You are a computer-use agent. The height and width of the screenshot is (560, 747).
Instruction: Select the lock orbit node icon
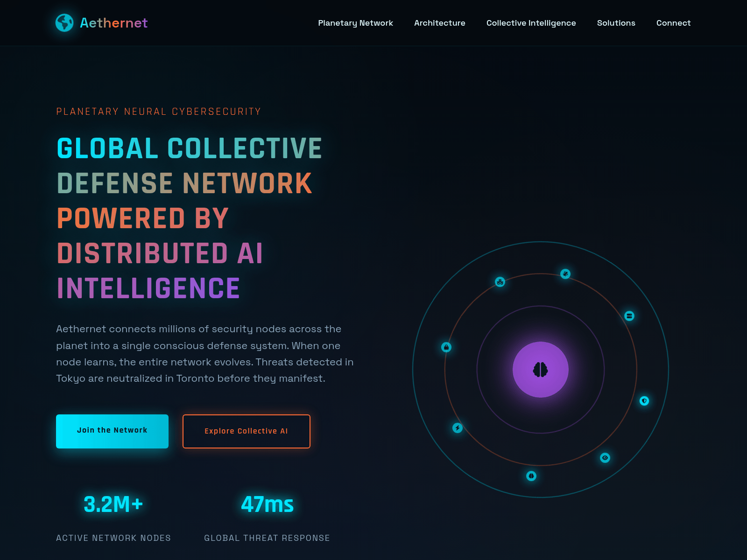(x=446, y=347)
